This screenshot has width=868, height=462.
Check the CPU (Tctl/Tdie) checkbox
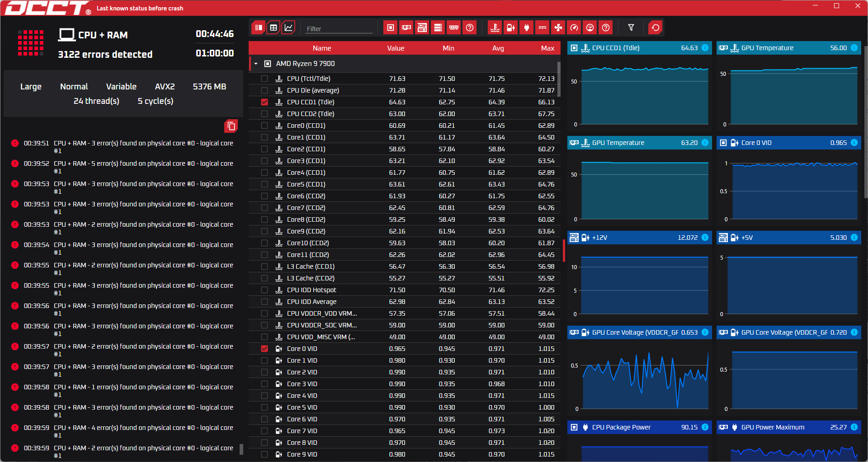(x=264, y=79)
